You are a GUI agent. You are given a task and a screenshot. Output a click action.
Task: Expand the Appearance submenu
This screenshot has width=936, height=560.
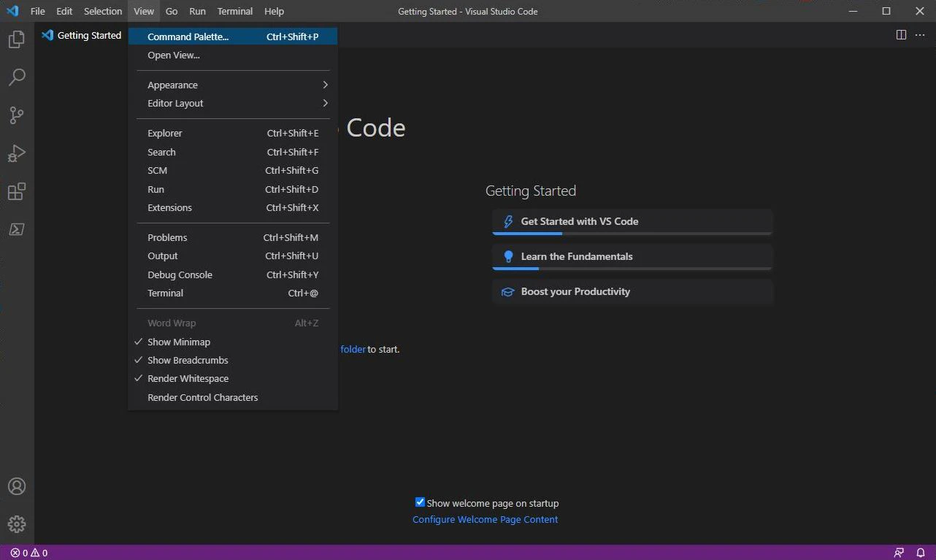pos(233,85)
